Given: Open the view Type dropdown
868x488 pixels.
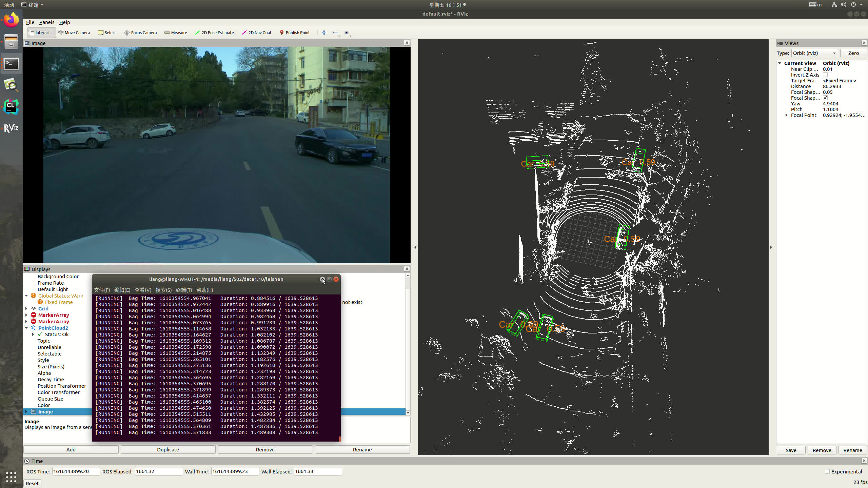Looking at the screenshot, I should (x=814, y=53).
